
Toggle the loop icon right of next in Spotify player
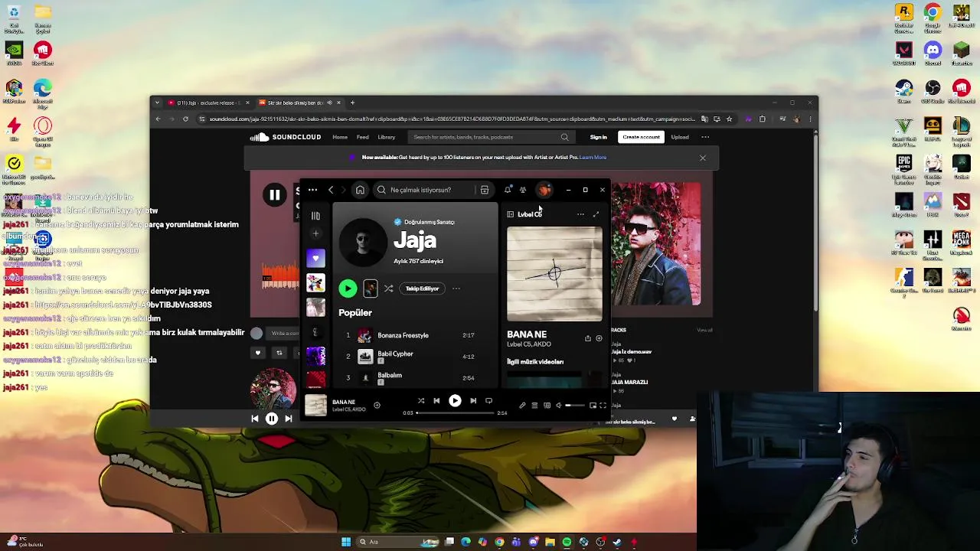[x=488, y=401]
